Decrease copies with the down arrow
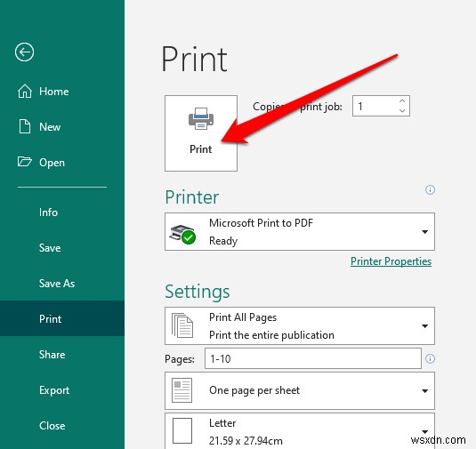This screenshot has height=449, width=476. 402,111
